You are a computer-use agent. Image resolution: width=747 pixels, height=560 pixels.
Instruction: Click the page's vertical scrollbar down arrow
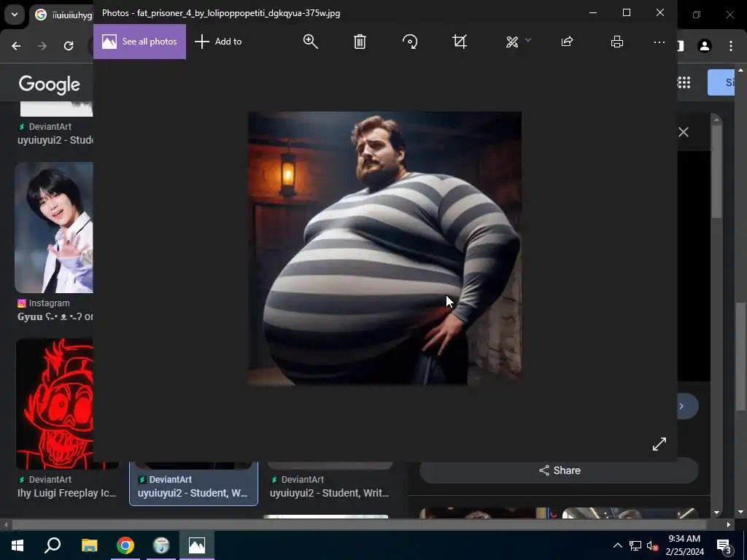(x=741, y=513)
